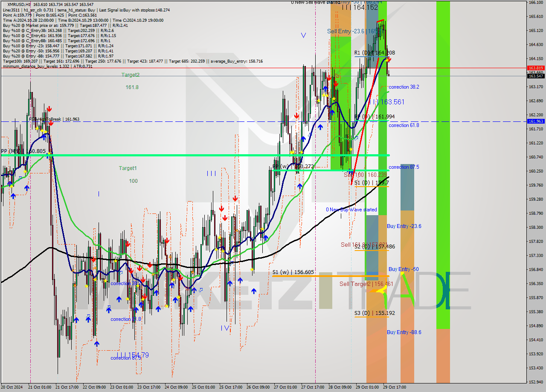The height and width of the screenshot is (392, 546).
Task: Click the 'S3 (D) | 155.192' support label
Action: 375,313
